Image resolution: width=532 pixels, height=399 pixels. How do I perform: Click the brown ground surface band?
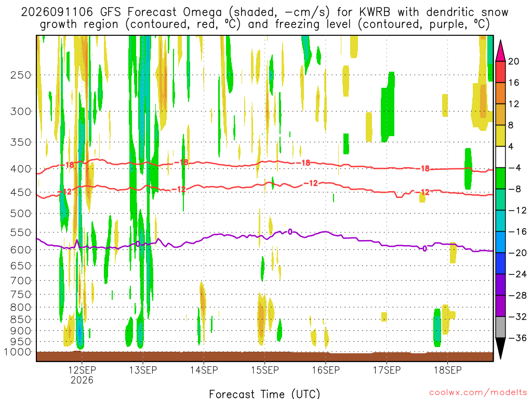264,356
